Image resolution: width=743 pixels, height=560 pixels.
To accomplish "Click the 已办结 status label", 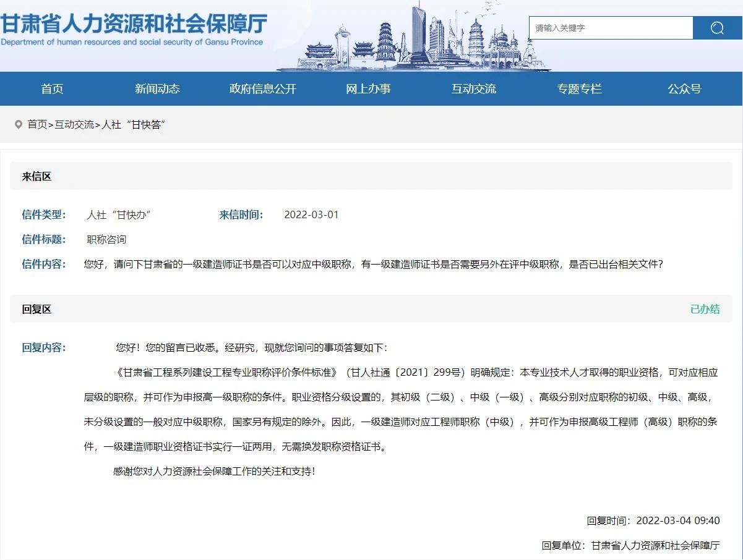I will point(705,309).
